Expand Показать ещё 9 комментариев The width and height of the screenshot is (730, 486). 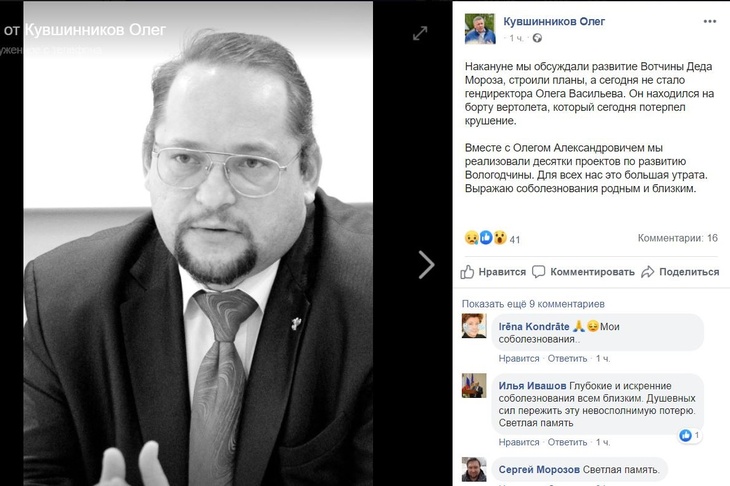[x=533, y=304]
